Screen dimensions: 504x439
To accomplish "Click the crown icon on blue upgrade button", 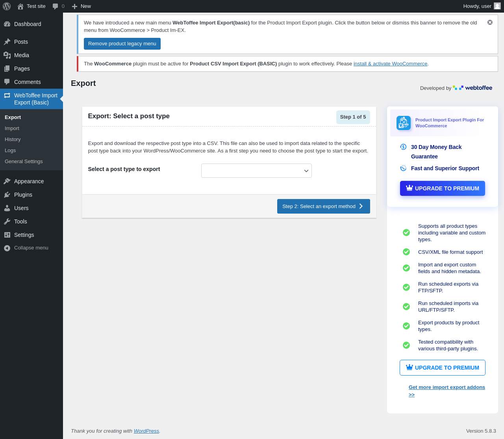I will click(x=409, y=188).
